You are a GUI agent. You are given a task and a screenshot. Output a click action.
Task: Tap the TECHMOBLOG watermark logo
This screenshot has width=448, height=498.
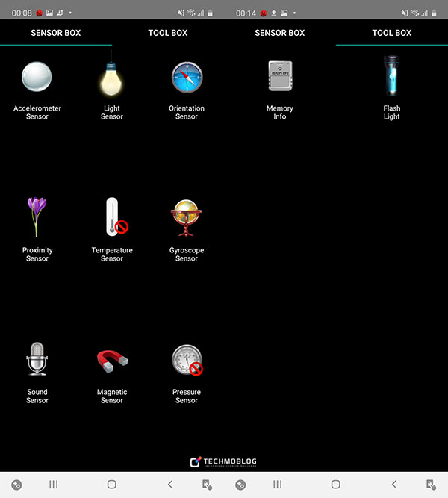[x=223, y=462]
